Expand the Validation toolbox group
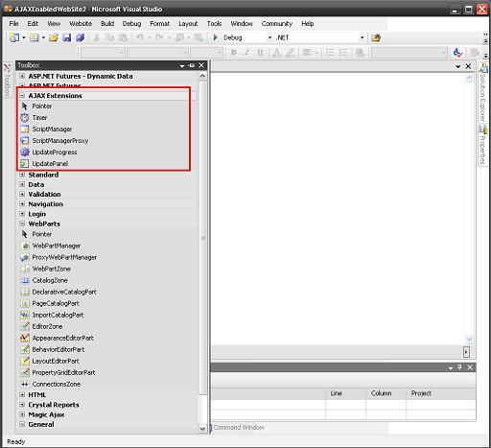 click(22, 194)
